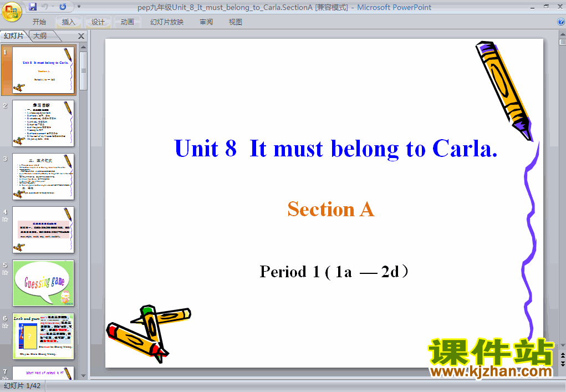Image resolution: width=566 pixels, height=392 pixels.
Task: Select slide 2 thumbnail
Action: click(43, 123)
